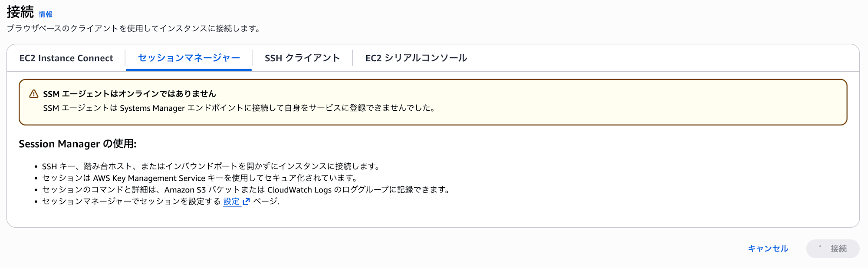Open the 設定 Session Manager settings link
The width and height of the screenshot is (868, 268).
point(230,201)
